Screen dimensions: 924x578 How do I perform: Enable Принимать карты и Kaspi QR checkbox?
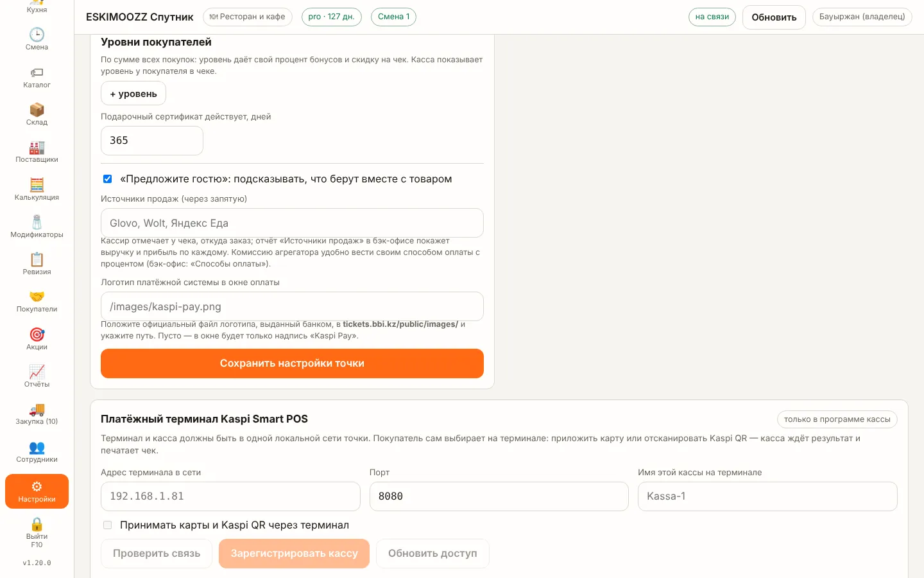pos(107,525)
